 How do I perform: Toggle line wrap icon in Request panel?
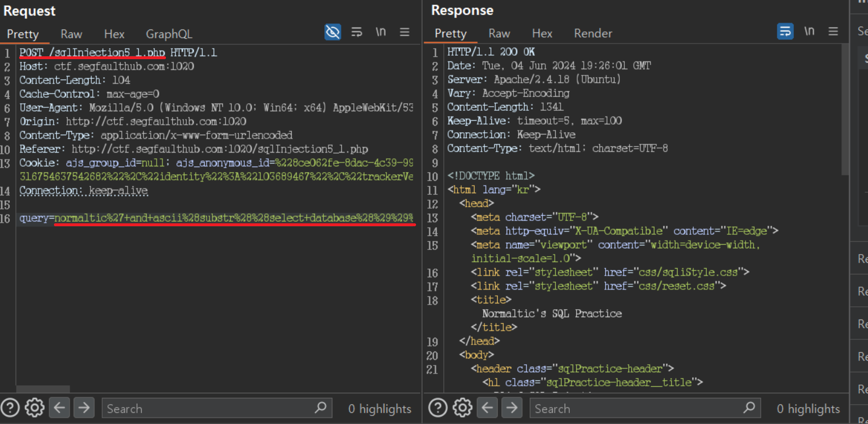[357, 32]
